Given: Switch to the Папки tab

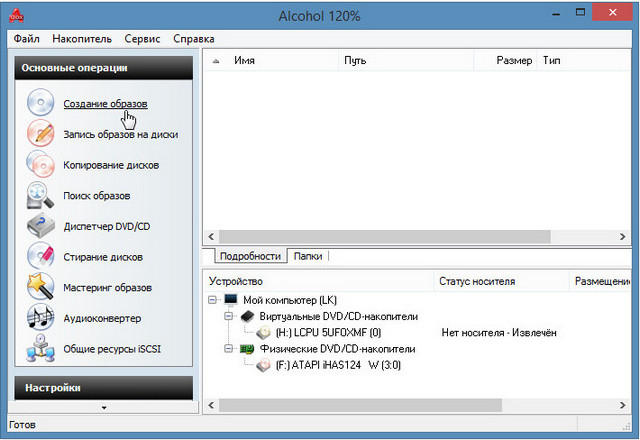Looking at the screenshot, I should coord(308,256).
